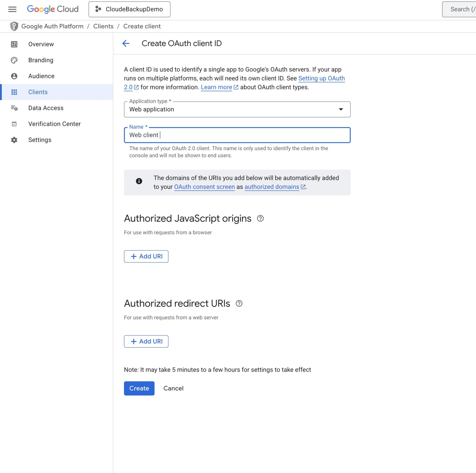This screenshot has height=473, width=476.
Task: Click the Settings gear icon
Action: pos(14,140)
